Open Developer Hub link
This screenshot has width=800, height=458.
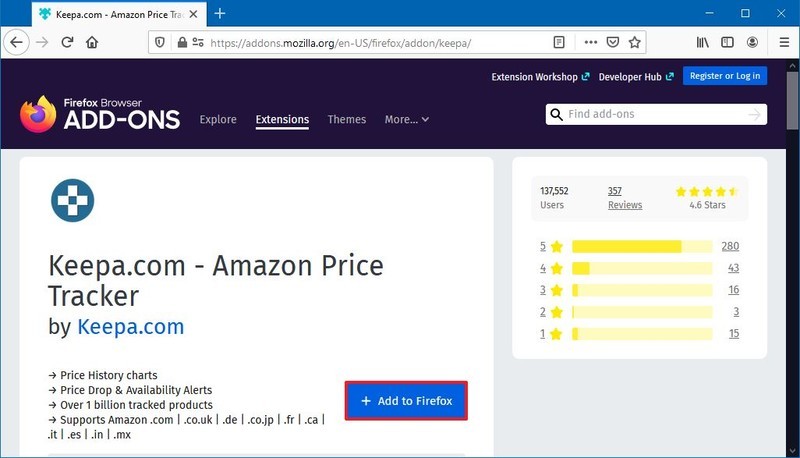[x=636, y=77]
